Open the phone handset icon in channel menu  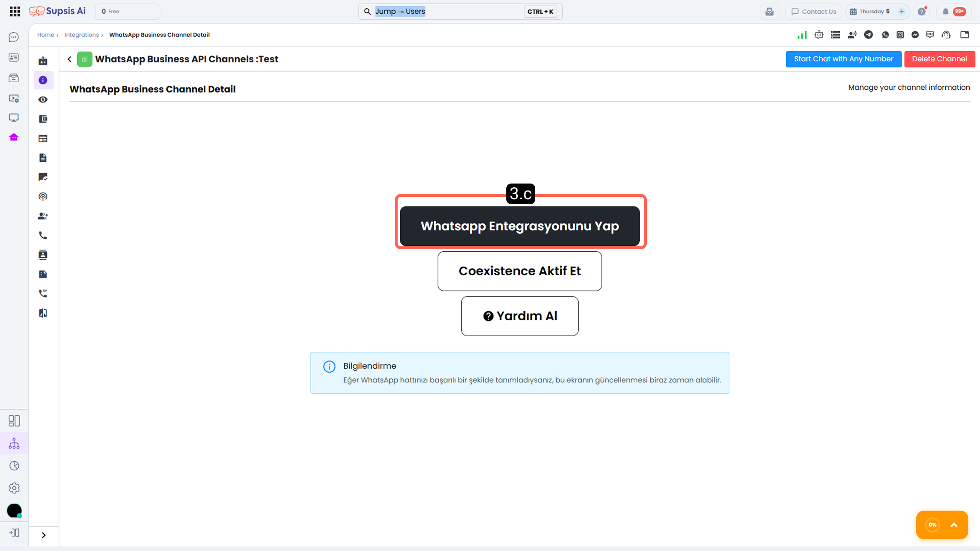pos(43,236)
